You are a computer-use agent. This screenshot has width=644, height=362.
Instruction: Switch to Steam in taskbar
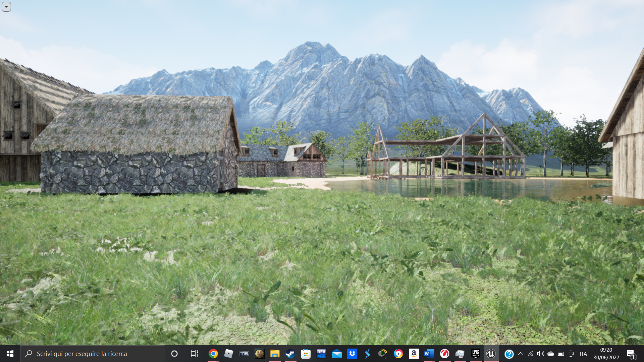click(290, 354)
